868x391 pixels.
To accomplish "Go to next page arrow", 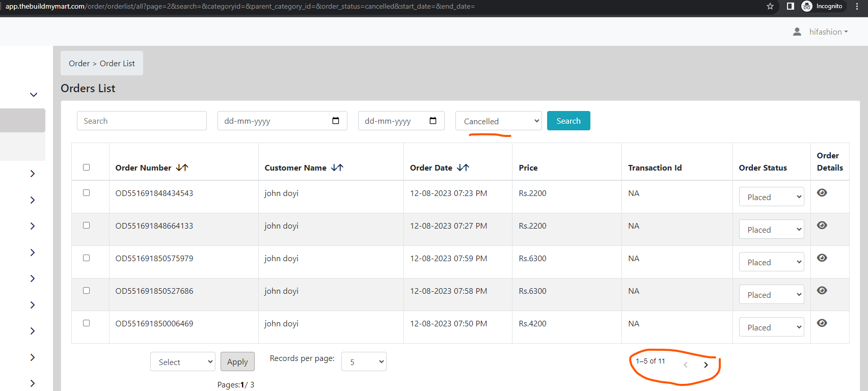I will click(x=706, y=365).
